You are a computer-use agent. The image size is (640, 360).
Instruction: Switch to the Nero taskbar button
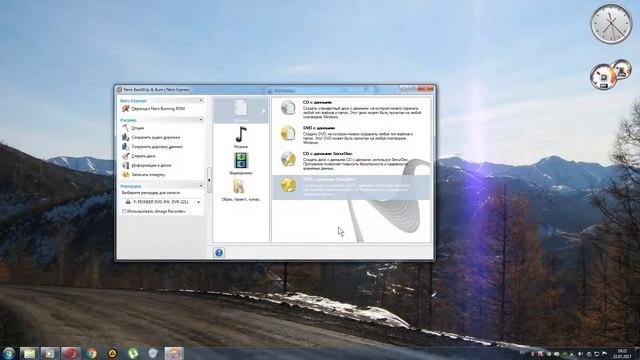(174, 353)
